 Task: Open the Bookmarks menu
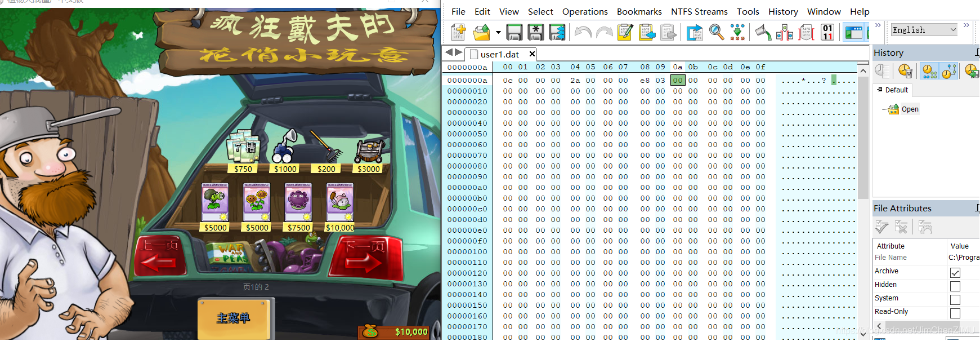(x=639, y=11)
